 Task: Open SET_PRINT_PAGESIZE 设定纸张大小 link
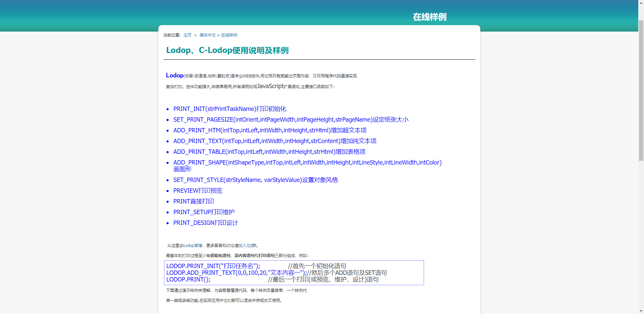coord(291,120)
